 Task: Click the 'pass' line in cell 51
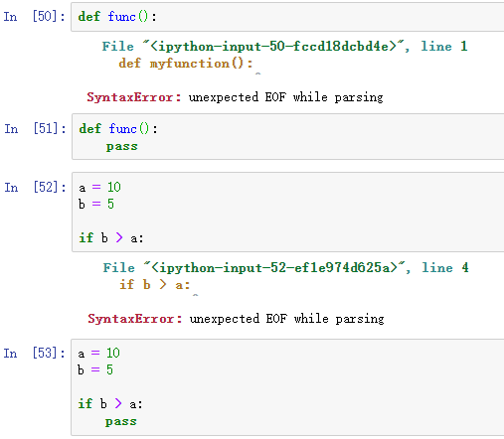[x=121, y=146]
